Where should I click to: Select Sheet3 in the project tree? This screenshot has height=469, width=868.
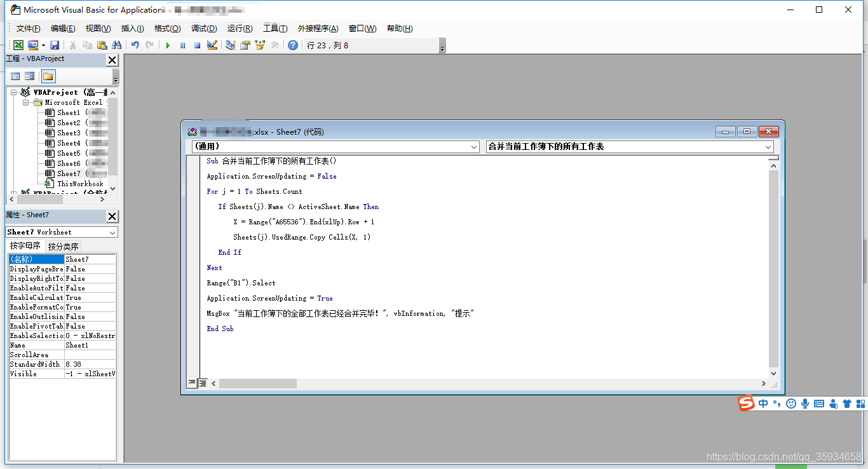pyautogui.click(x=69, y=133)
